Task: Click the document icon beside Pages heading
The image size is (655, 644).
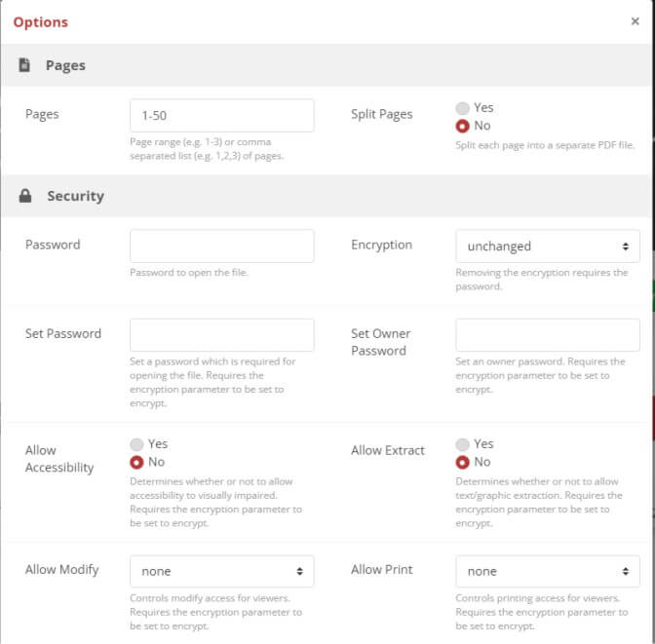Action: [24, 65]
